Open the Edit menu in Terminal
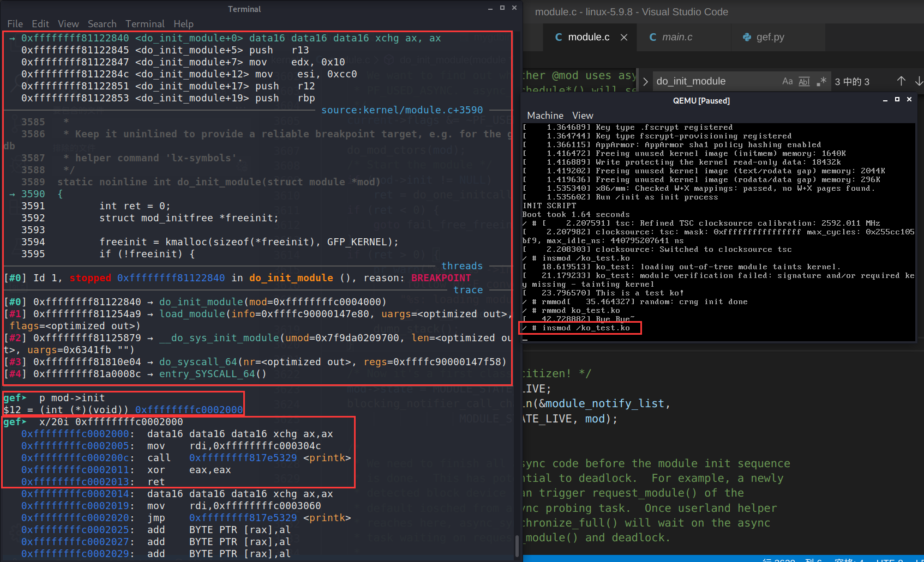Image resolution: width=924 pixels, height=562 pixels. (40, 24)
